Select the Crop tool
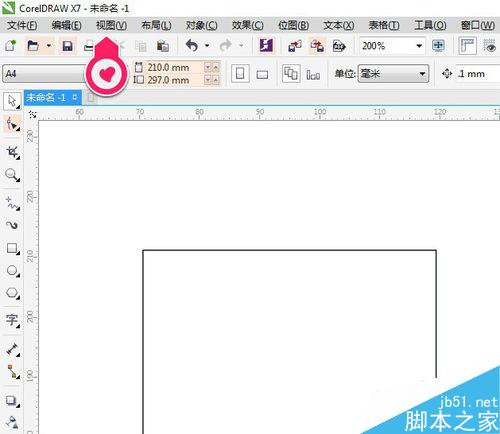Viewport: 500px width, 434px height. tap(12, 152)
